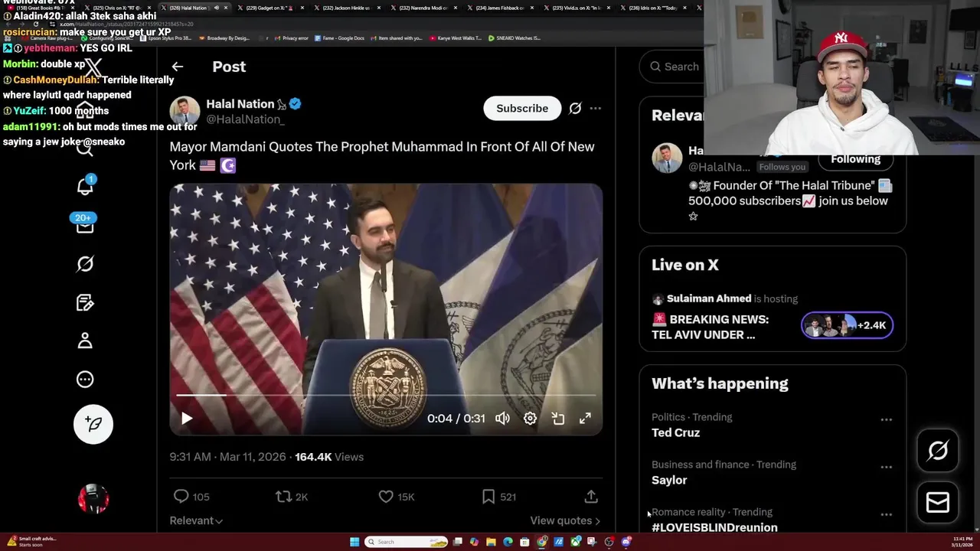Switch to Narendra Modi tab
Screen dimensions: 980x551
pos(423,8)
